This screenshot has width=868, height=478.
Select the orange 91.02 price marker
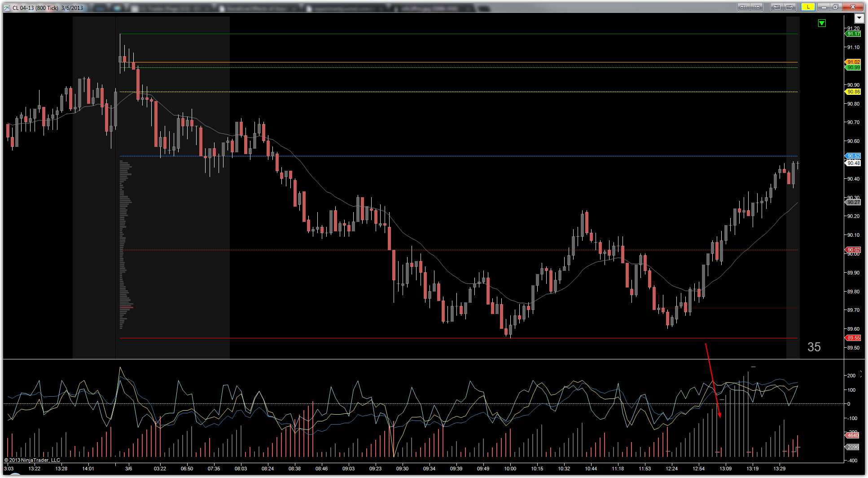854,62
